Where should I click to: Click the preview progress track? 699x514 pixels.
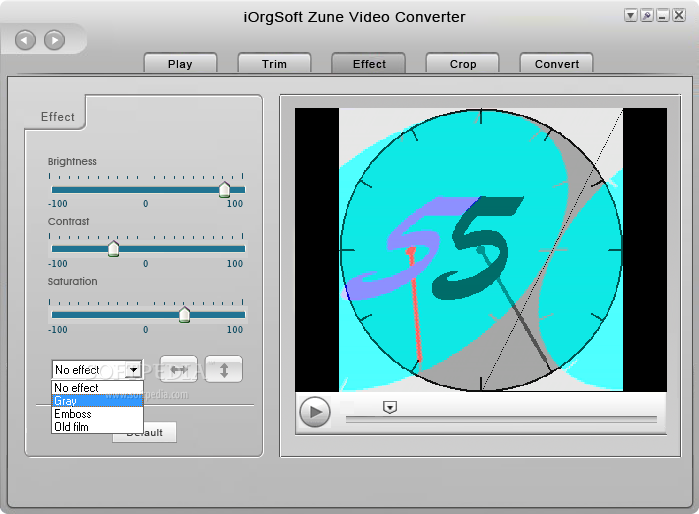tap(501, 419)
